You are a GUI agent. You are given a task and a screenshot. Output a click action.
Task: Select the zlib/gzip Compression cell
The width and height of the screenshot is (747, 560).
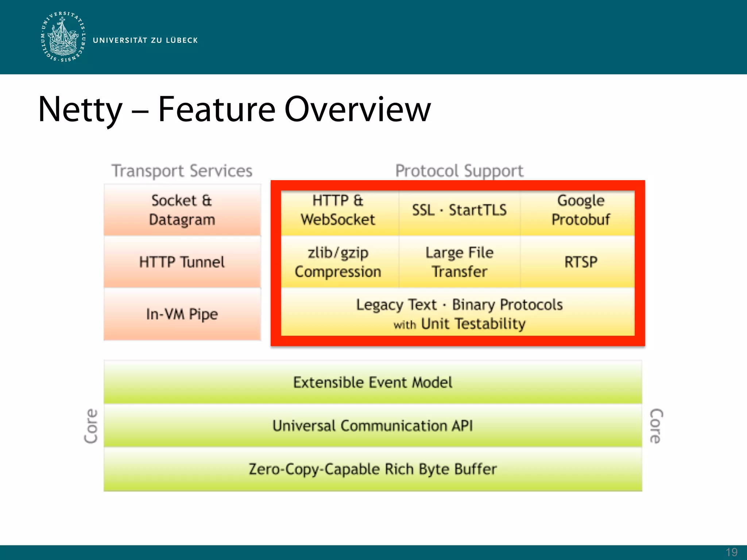[x=338, y=262]
